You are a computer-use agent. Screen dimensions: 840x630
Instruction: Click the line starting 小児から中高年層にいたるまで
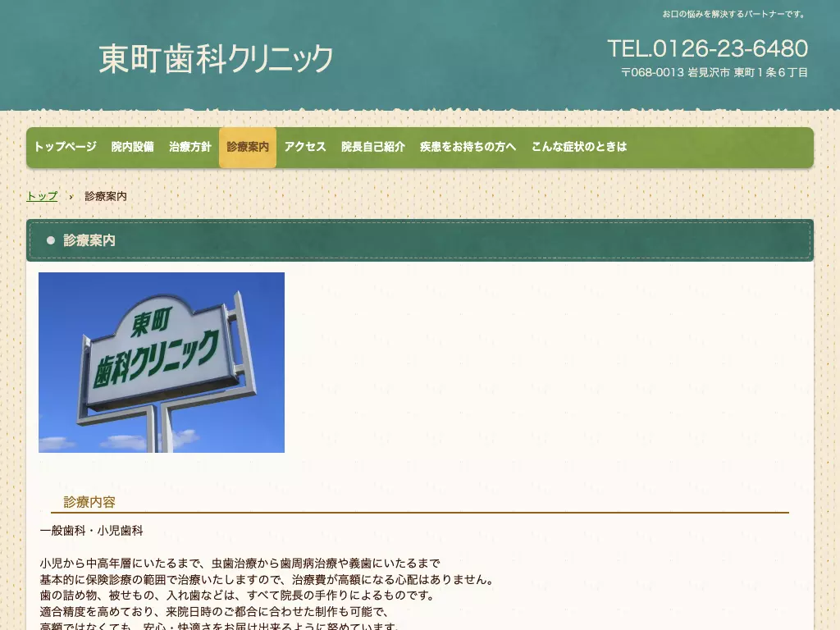click(x=240, y=563)
